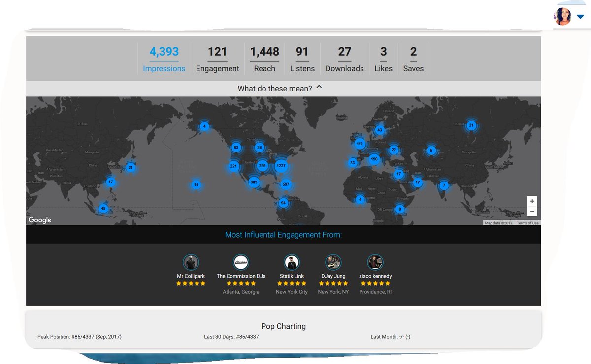Zoom in on the map
The image size is (591, 364).
(x=532, y=201)
